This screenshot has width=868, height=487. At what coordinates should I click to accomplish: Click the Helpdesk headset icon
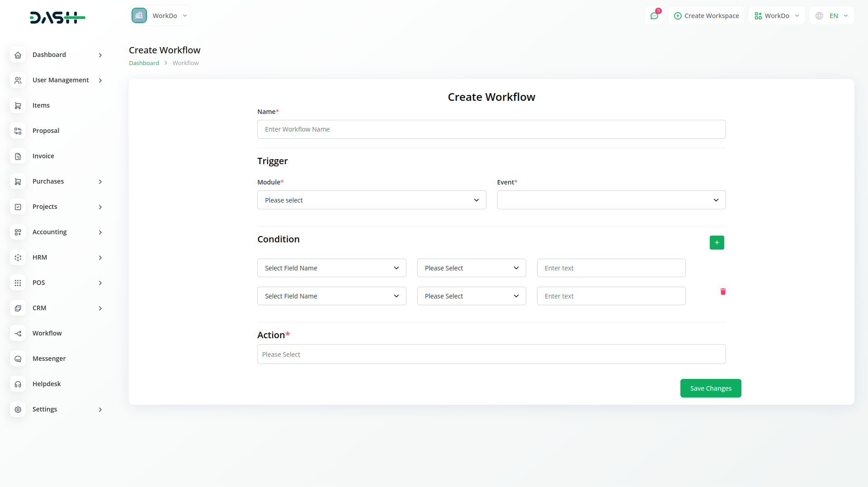[18, 384]
